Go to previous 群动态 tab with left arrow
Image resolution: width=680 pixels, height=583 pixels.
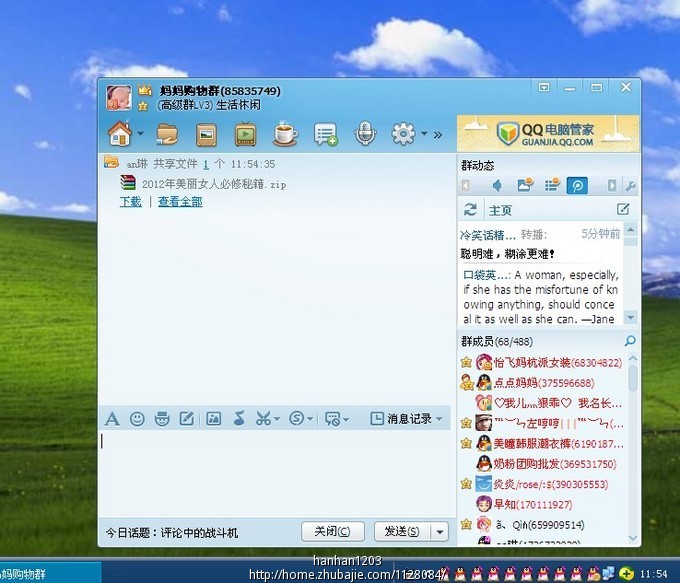[x=466, y=186]
